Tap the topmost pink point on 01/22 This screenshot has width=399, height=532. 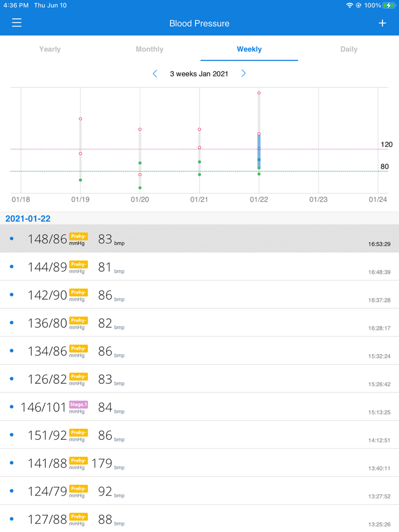pos(259,93)
